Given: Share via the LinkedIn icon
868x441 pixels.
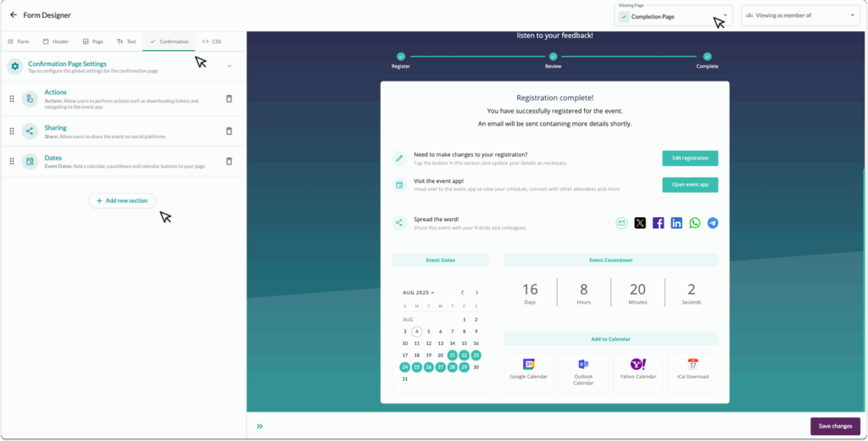Looking at the screenshot, I should point(676,223).
